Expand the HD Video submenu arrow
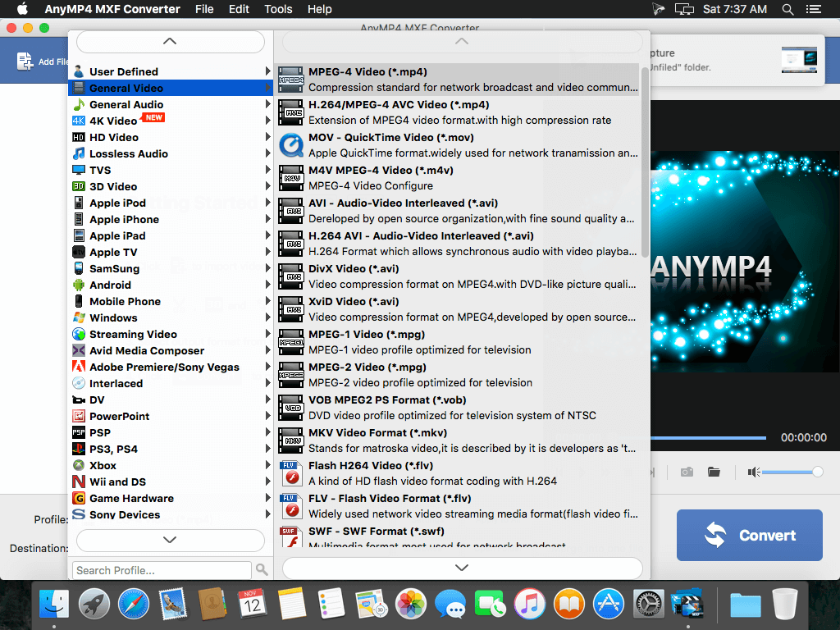This screenshot has height=630, width=840. coord(268,137)
